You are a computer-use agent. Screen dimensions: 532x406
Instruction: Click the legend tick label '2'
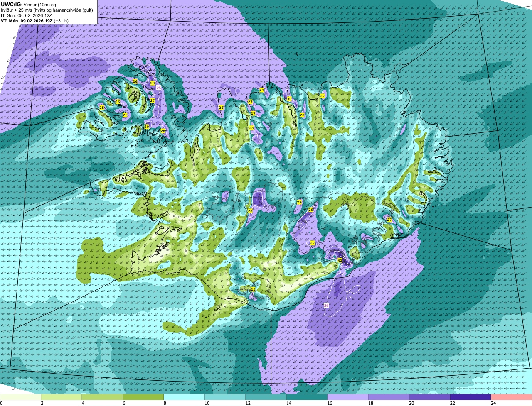pyautogui.click(x=42, y=403)
